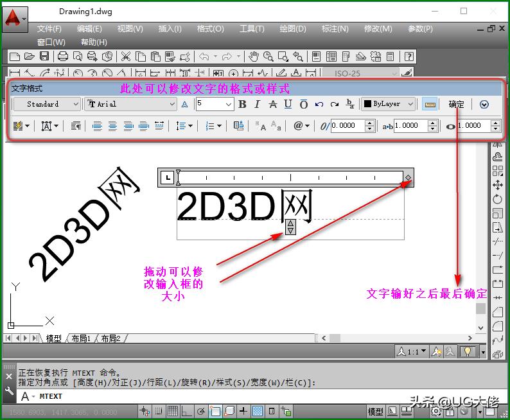This screenshot has height=420, width=510.
Task: Open the Options round arrow button
Action: pos(484,104)
